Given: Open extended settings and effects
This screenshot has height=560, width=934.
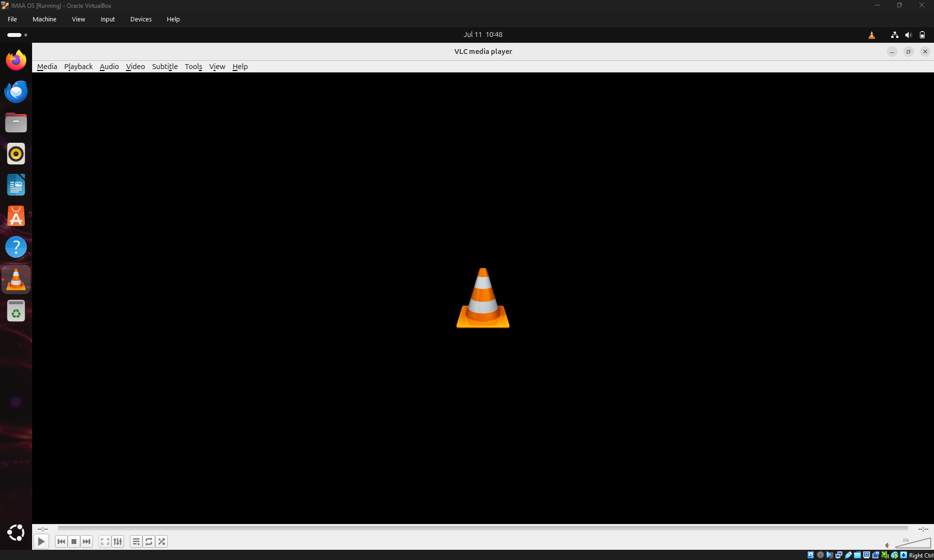Looking at the screenshot, I should click(x=118, y=542).
